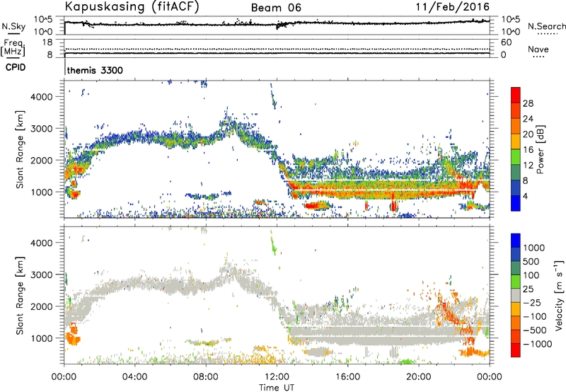Click the '4' tick on Power colorbar
The image size is (566, 392).
[x=525, y=196]
